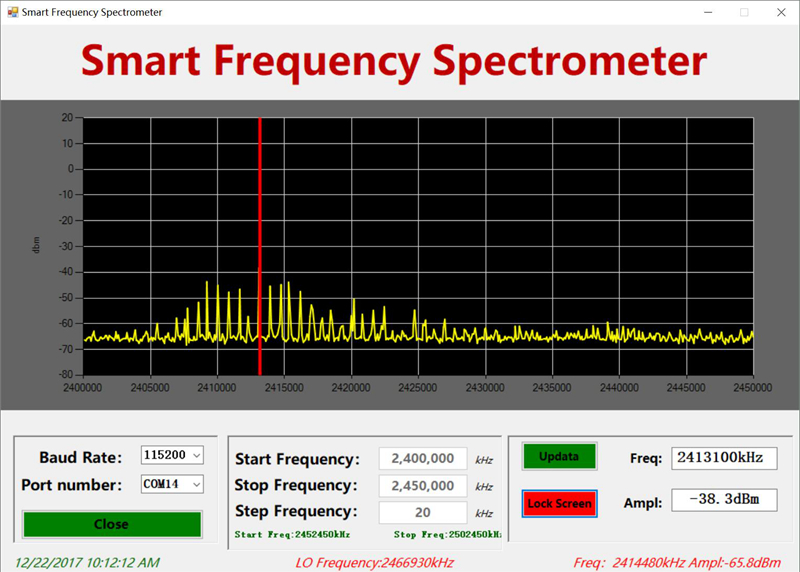Click the date and time status label
This screenshot has width=800, height=572.
coord(86,562)
